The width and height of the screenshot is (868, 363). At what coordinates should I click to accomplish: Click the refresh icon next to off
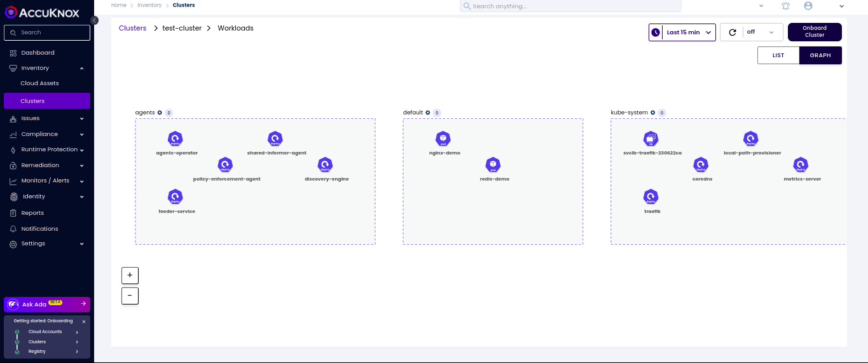pos(733,32)
